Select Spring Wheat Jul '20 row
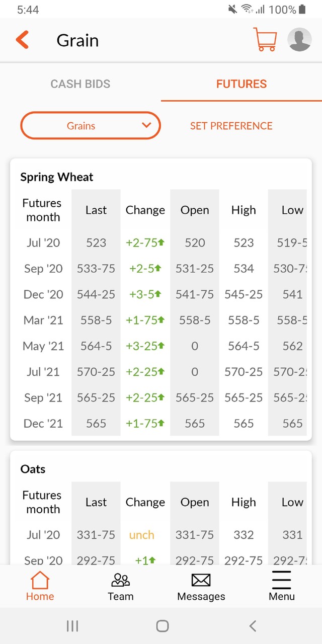Image resolution: width=322 pixels, height=644 pixels. 43,243
